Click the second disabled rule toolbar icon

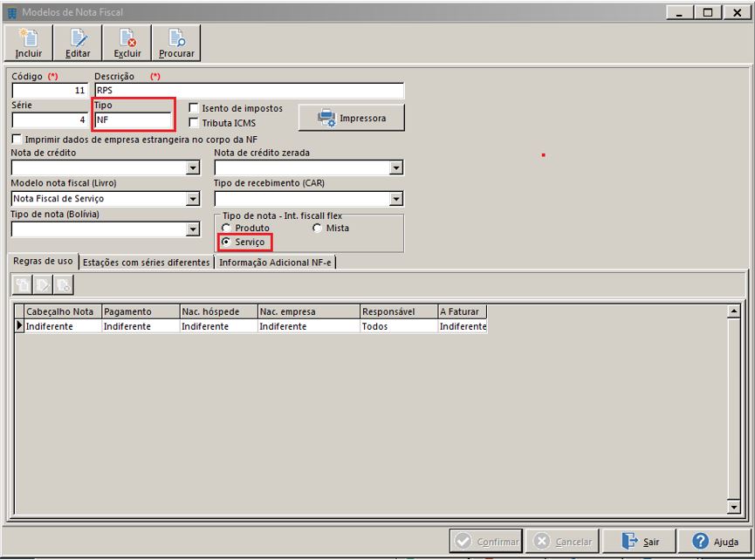[43, 285]
